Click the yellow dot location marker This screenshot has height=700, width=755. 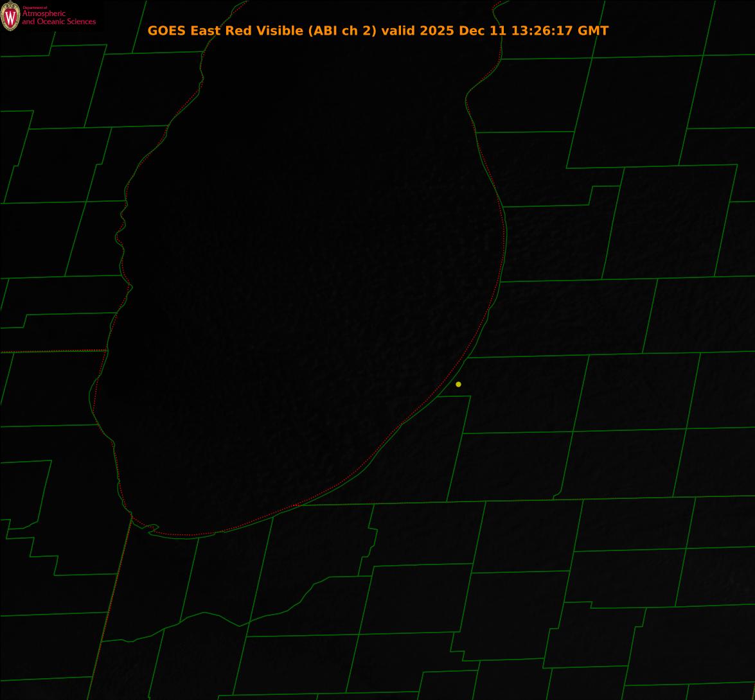click(x=458, y=384)
